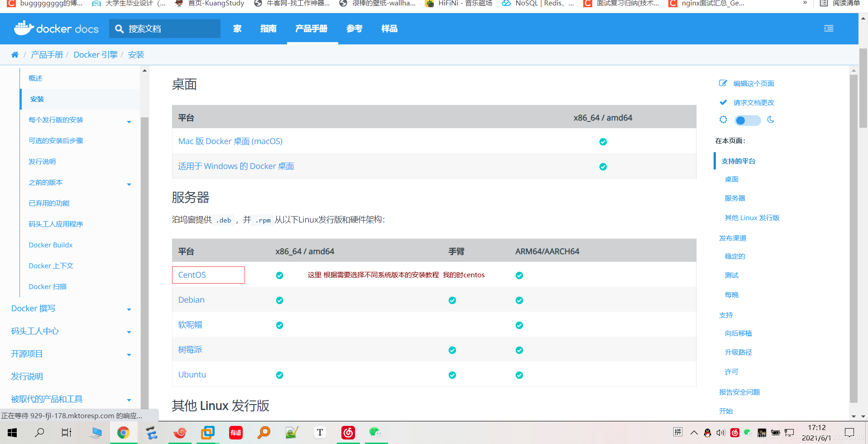Open 样品 header nav item
This screenshot has width=868, height=444.
tap(389, 29)
